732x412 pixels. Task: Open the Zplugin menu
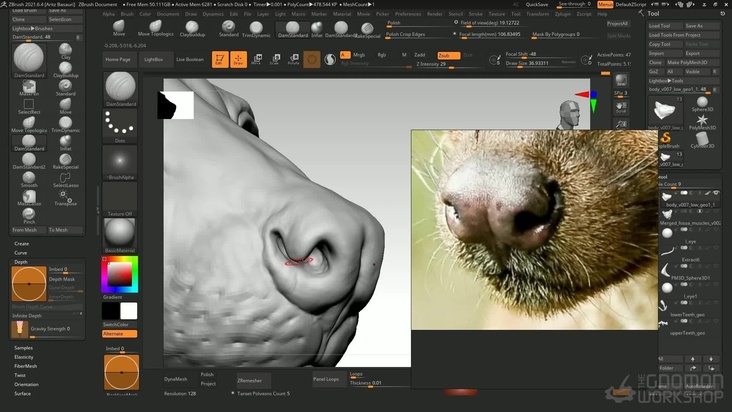click(562, 14)
